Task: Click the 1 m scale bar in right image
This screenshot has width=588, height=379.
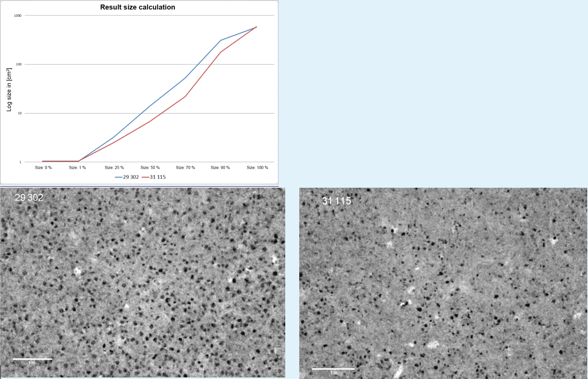Action: point(333,369)
